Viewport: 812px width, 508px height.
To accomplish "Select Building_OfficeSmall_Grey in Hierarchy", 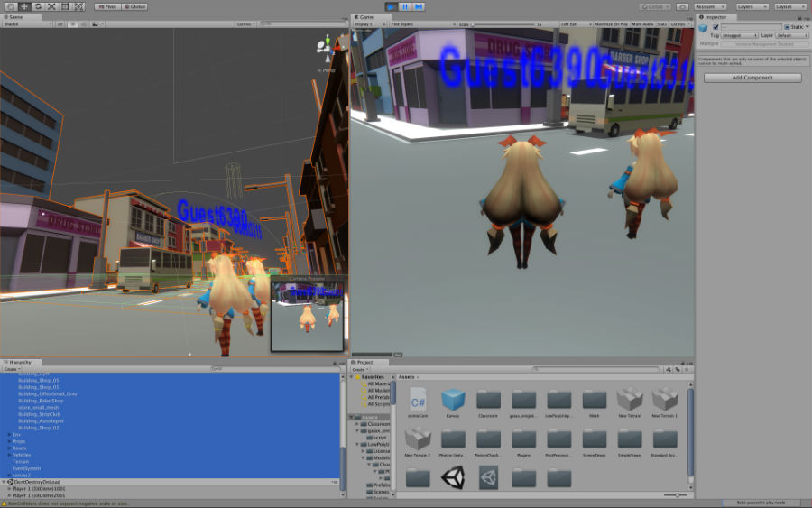I will 47,394.
